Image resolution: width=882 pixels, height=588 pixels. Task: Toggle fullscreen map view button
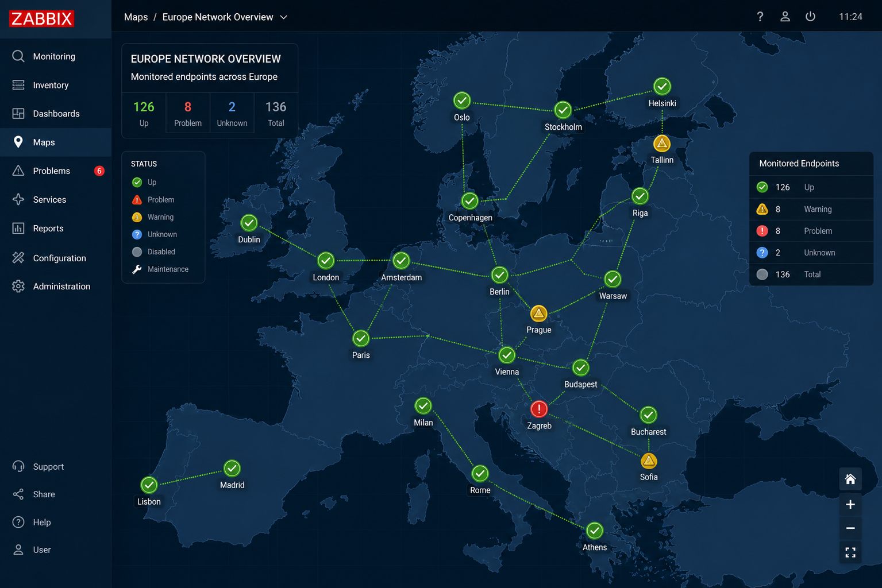[x=850, y=552]
